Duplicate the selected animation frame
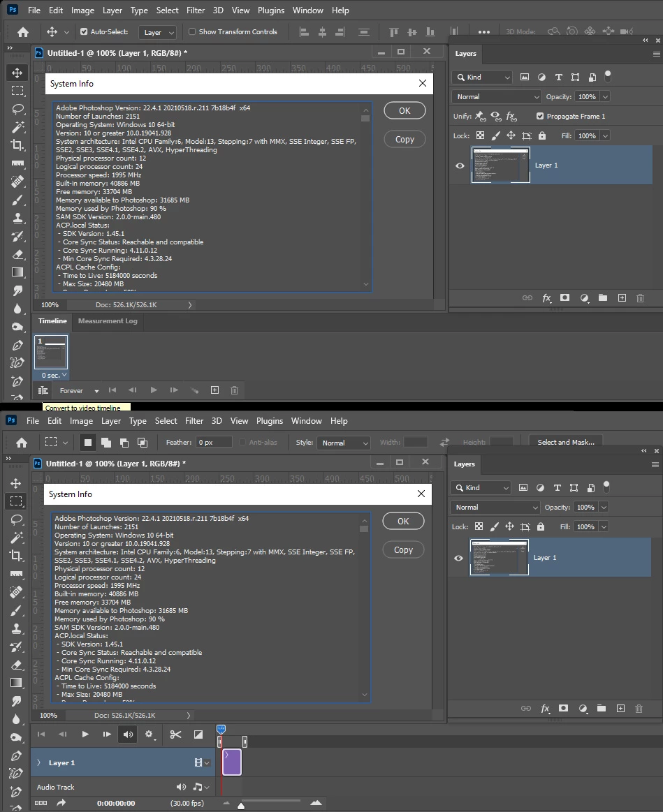663x812 pixels. [x=214, y=390]
